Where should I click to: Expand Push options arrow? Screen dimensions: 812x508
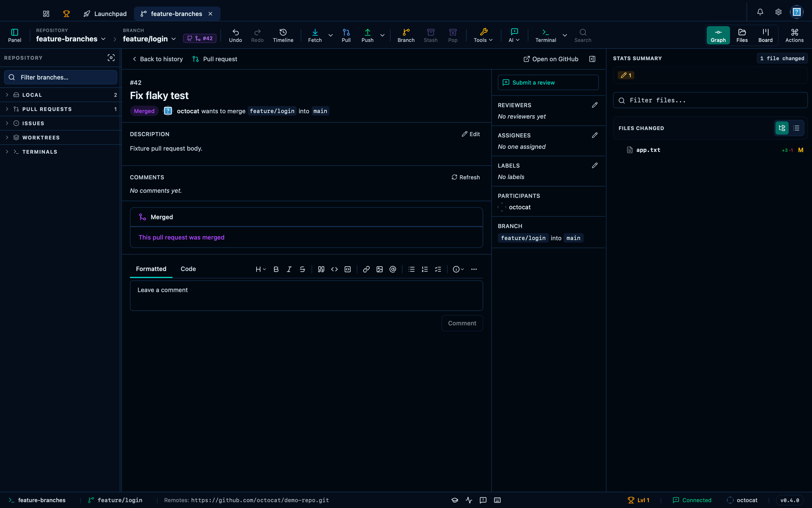382,35
